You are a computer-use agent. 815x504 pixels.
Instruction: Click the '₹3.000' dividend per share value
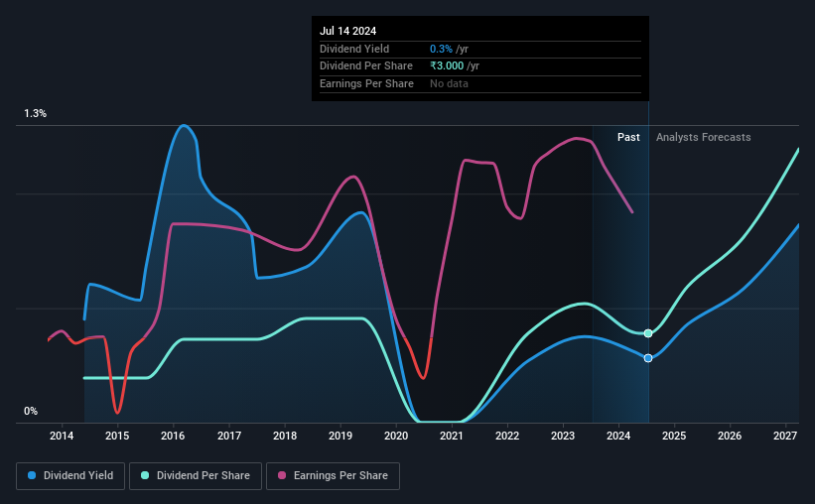(447, 66)
